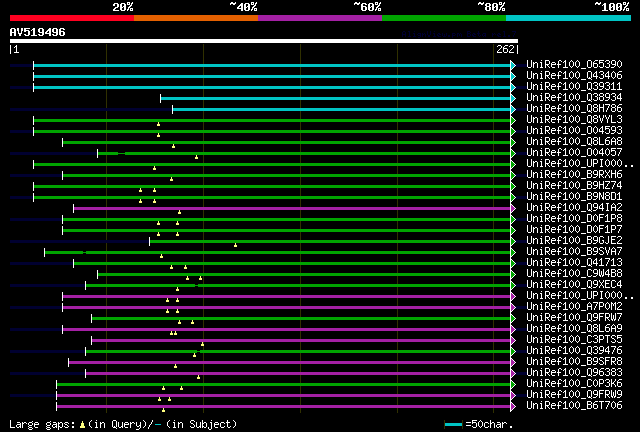Screen dimensions: 640x432
Task: Select the UniRef100_Q39476 label
Action: (574, 351)
